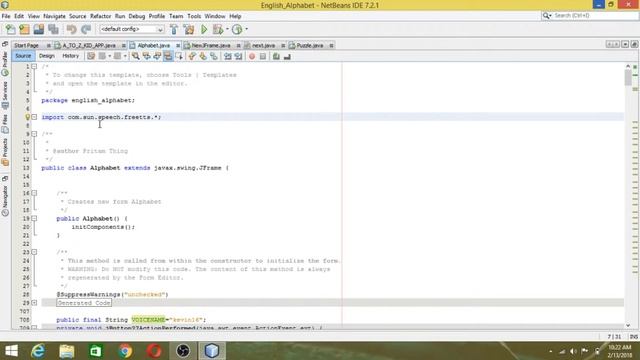Collapse the comment fold at line 1
The width and height of the screenshot is (640, 360).
(34, 67)
